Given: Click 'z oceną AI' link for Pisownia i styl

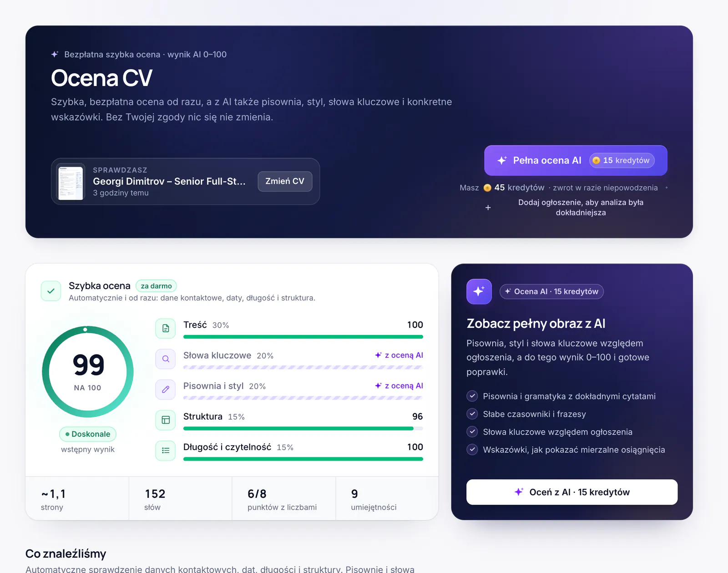Looking at the screenshot, I should click(x=399, y=385).
